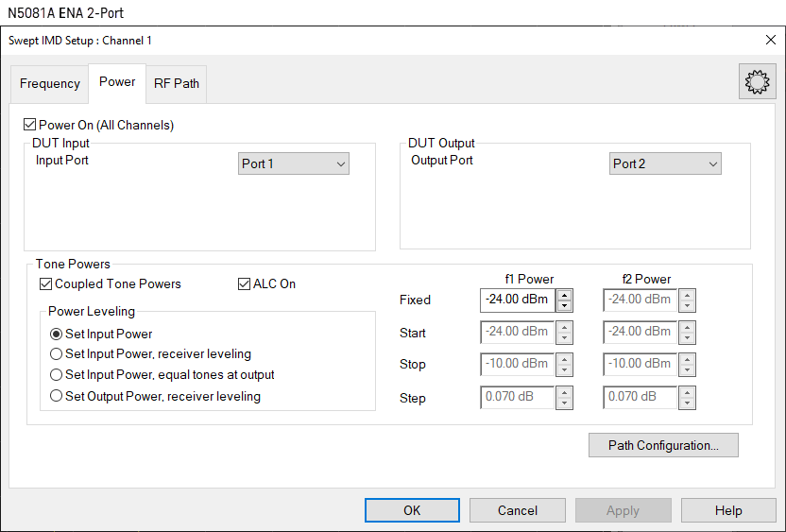
Task: Open the Input Port dropdown
Action: pos(293,164)
